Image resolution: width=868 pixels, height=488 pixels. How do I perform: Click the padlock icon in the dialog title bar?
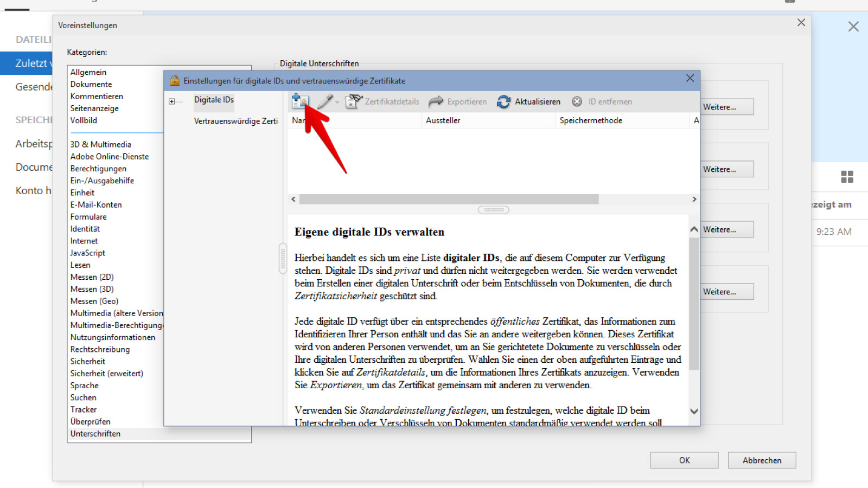pos(175,80)
